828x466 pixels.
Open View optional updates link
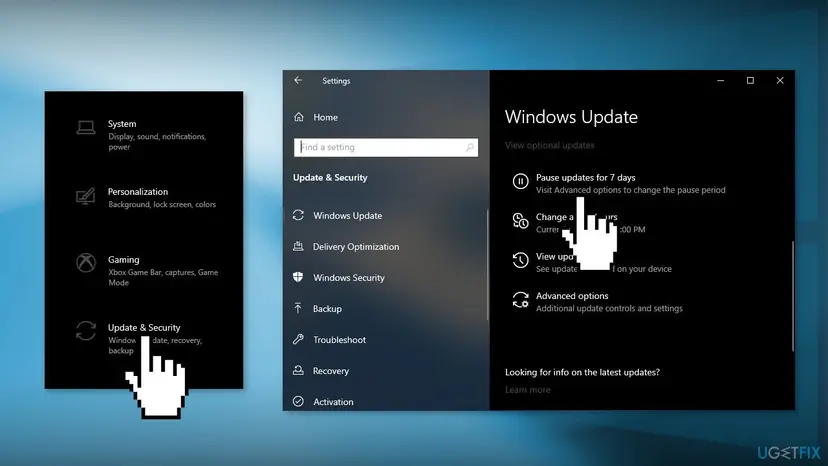[549, 145]
